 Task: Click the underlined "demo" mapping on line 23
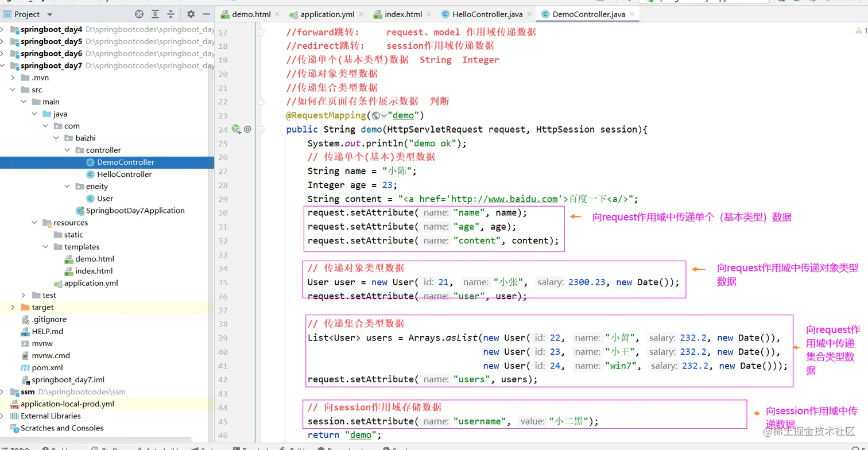click(x=404, y=115)
